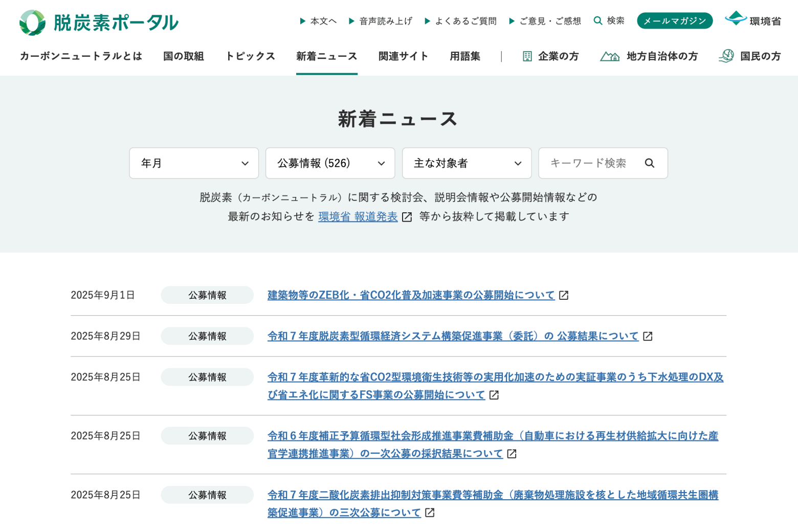Click the 脱炭素ポータル logo icon
798x532 pixels.
(32, 23)
